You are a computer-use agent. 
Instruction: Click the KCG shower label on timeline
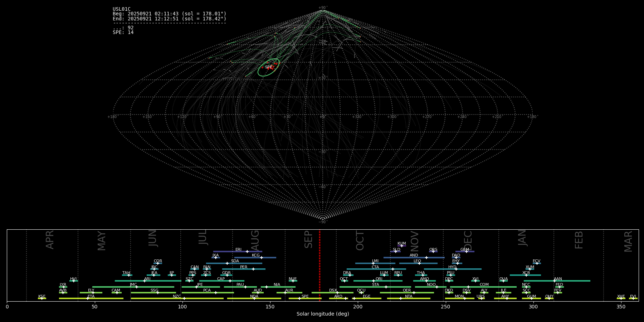point(256,255)
